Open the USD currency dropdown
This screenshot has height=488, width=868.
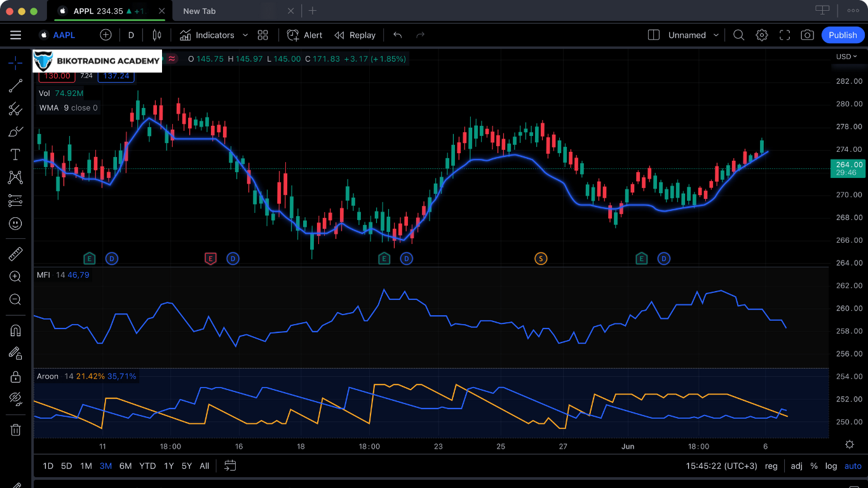pyautogui.click(x=846, y=57)
